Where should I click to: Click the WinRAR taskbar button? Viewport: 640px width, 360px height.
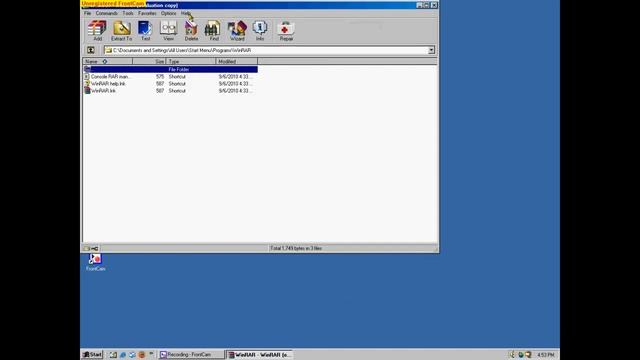pyautogui.click(x=260, y=355)
